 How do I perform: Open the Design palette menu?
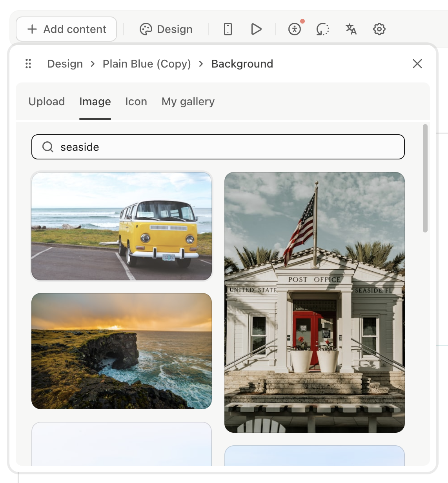166,29
